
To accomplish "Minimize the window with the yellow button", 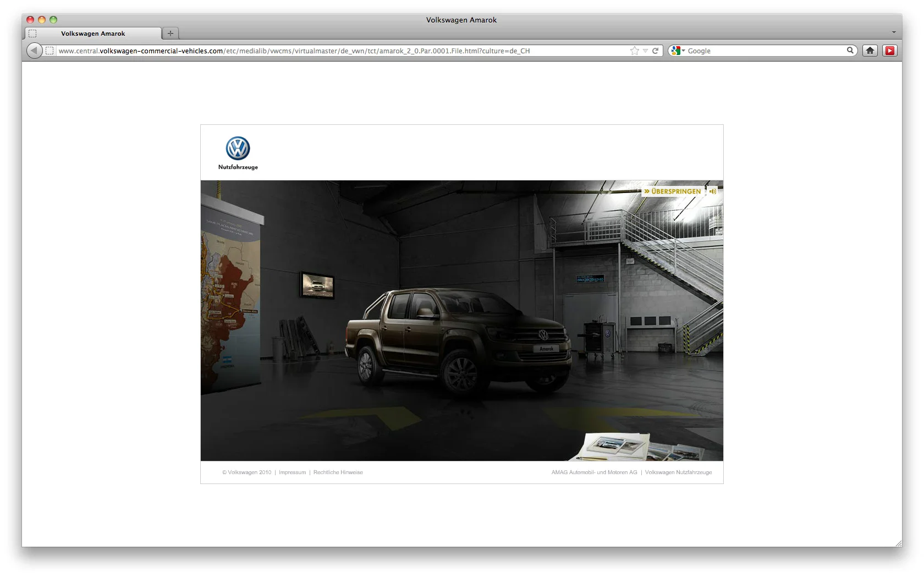I will (x=42, y=20).
